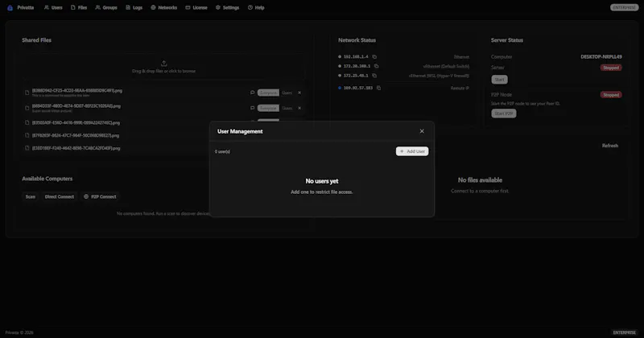The height and width of the screenshot is (338, 644).
Task: Click the 172.25.48.1 IP text
Action: click(x=356, y=76)
